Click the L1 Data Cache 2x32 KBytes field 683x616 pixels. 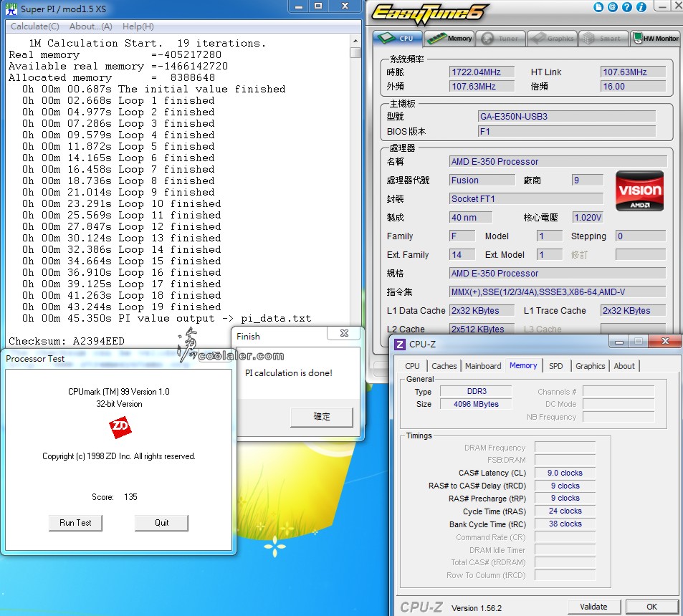pos(482,310)
